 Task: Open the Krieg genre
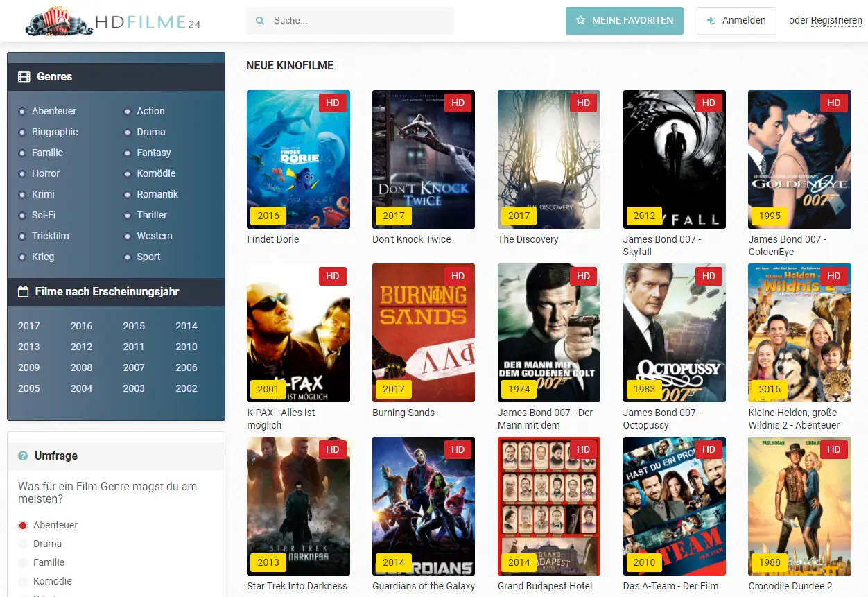pos(43,257)
